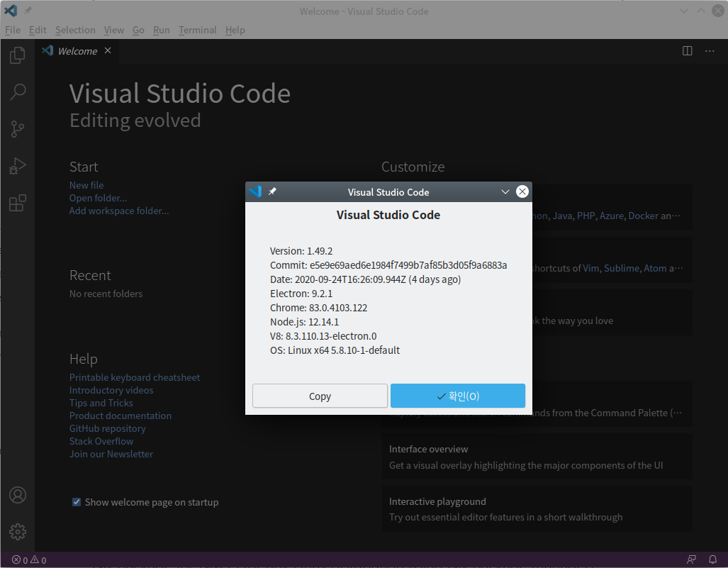
Task: Open the Interface overview card
Action: pos(537,457)
